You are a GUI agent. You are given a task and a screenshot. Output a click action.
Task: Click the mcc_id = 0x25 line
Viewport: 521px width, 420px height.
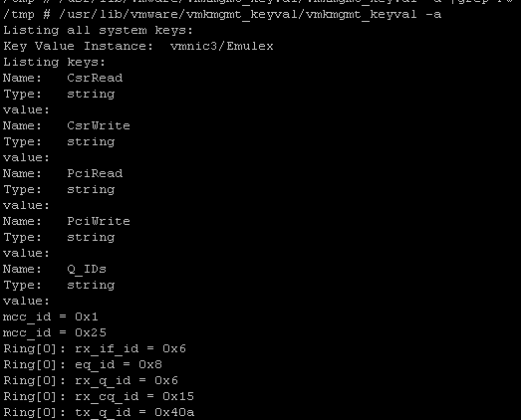(x=55, y=333)
